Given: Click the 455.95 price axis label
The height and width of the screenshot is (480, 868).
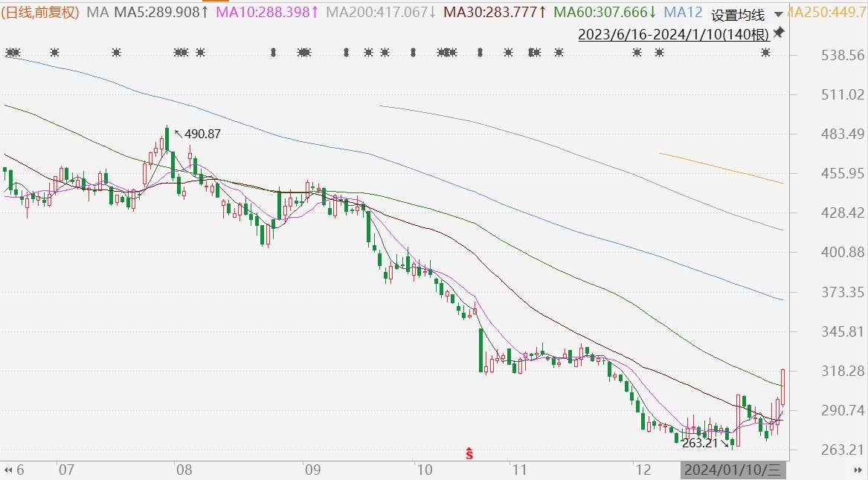Looking at the screenshot, I should [843, 173].
